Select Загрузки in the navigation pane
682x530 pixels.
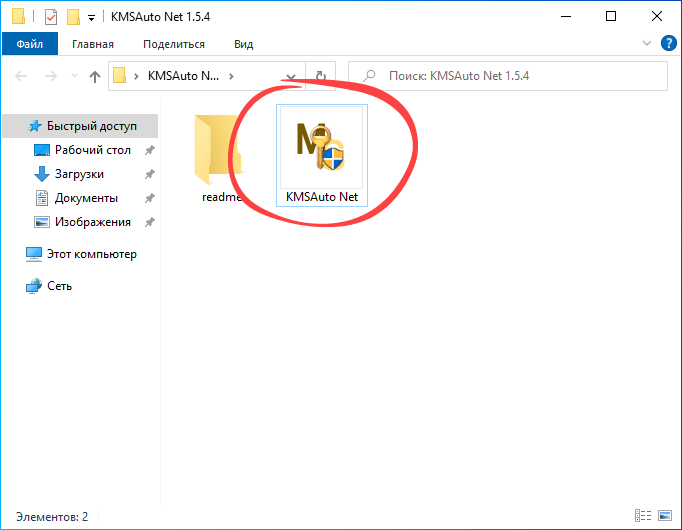[x=79, y=174]
